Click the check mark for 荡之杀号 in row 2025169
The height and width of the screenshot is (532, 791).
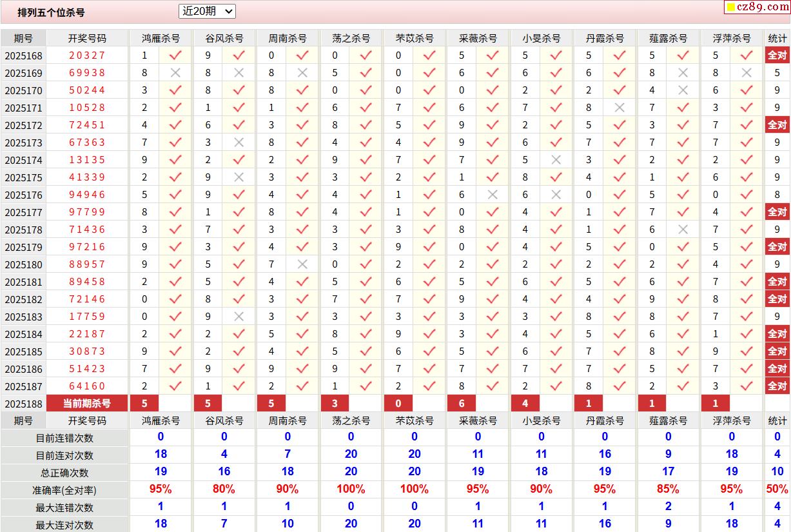coord(366,73)
